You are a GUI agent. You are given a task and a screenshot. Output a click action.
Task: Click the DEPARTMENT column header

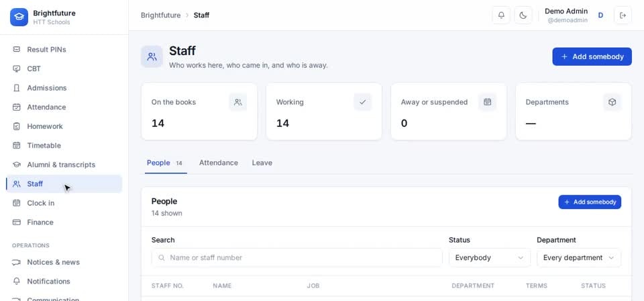coord(473,286)
